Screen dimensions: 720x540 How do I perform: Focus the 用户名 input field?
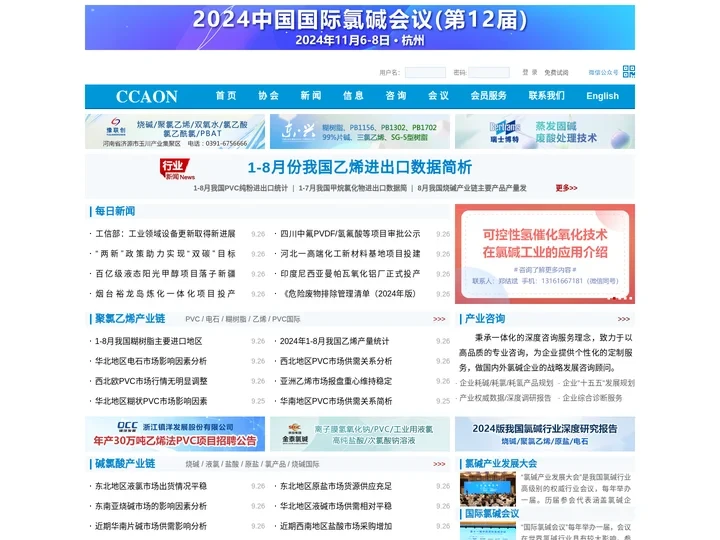425,72
